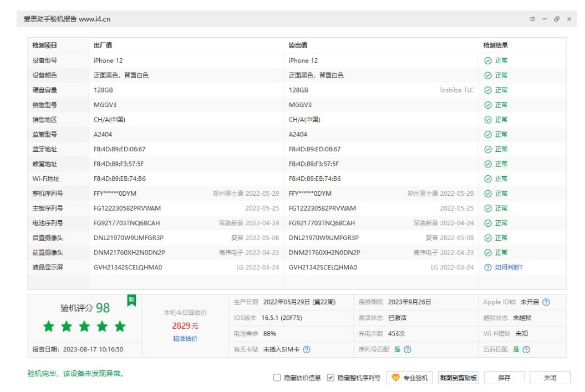The height and width of the screenshot is (392, 585).
Task: Select factory Bluetooth address F8:4D:89:ED:08:67
Action: coord(119,149)
